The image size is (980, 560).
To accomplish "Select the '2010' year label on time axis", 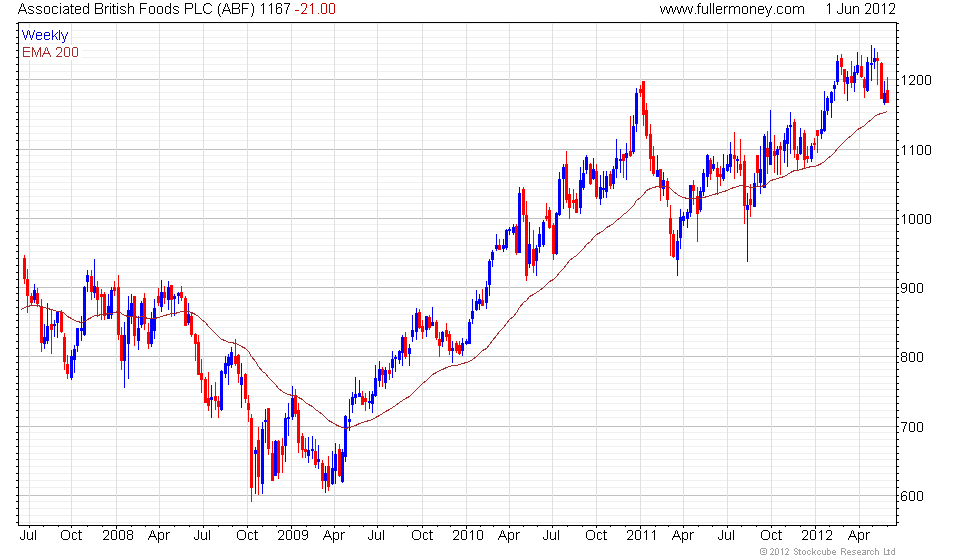I will pos(468,535).
